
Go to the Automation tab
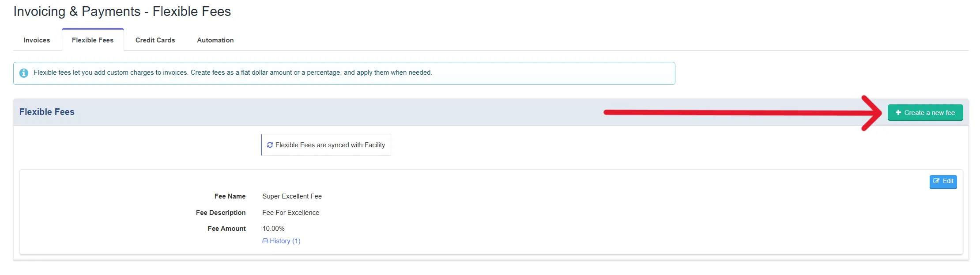(x=215, y=40)
